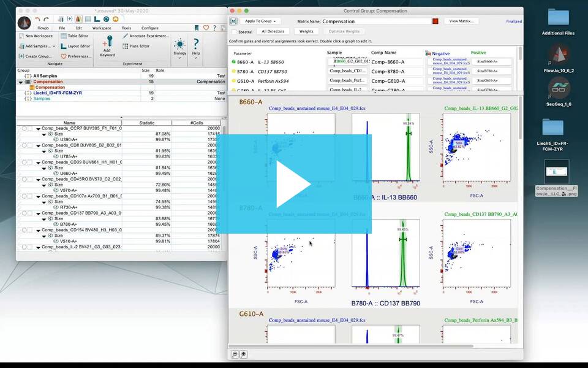Click Annotate Experiment pencil item
This screenshot has height=368, width=588.
tap(146, 36)
